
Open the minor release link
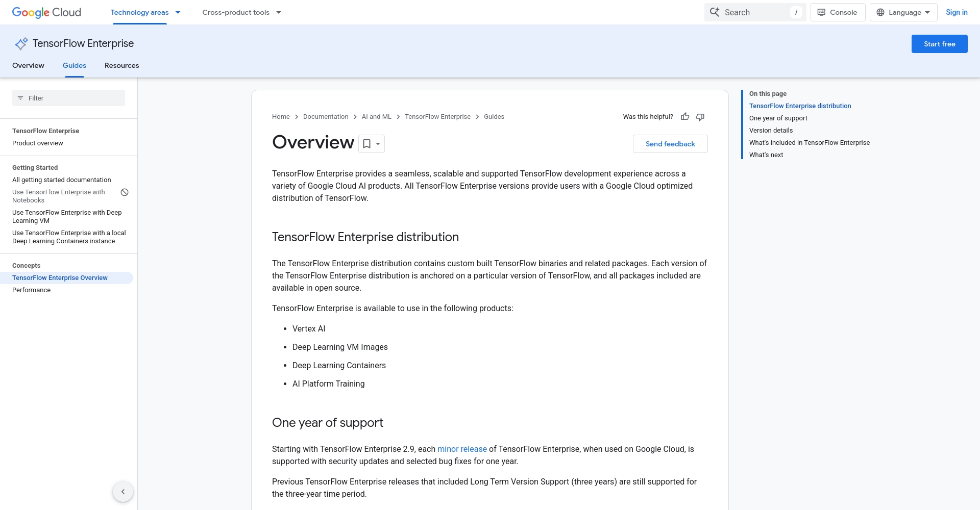click(x=462, y=449)
